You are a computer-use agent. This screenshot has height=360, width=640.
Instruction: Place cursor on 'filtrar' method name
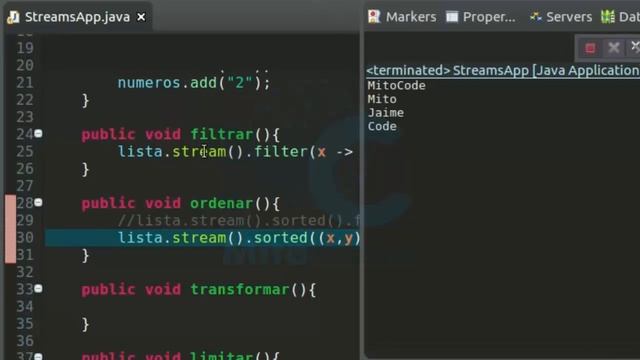pos(222,134)
